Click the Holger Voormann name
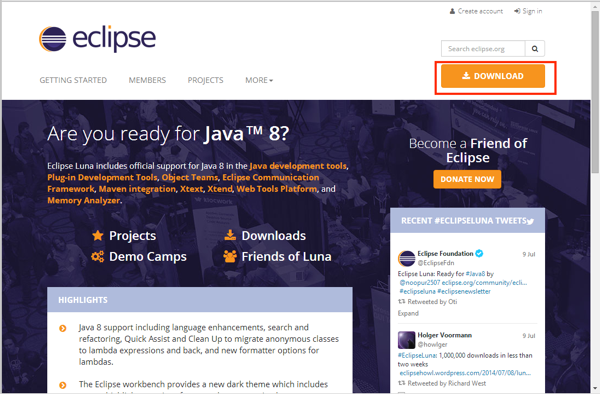The image size is (600, 394). click(x=445, y=335)
